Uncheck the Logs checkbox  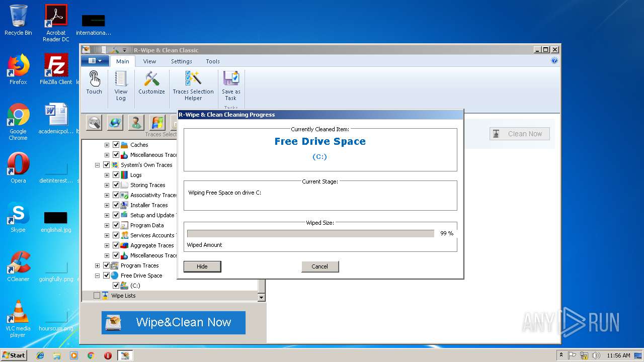[116, 175]
